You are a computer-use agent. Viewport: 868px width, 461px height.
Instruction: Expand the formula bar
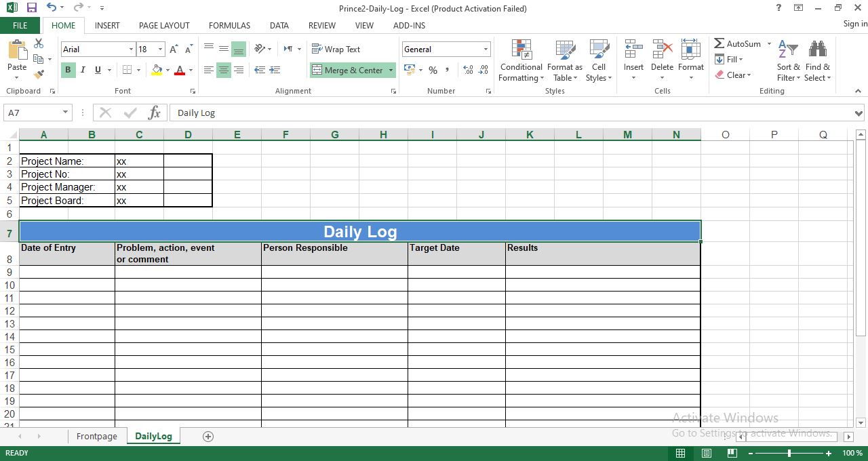[860, 113]
